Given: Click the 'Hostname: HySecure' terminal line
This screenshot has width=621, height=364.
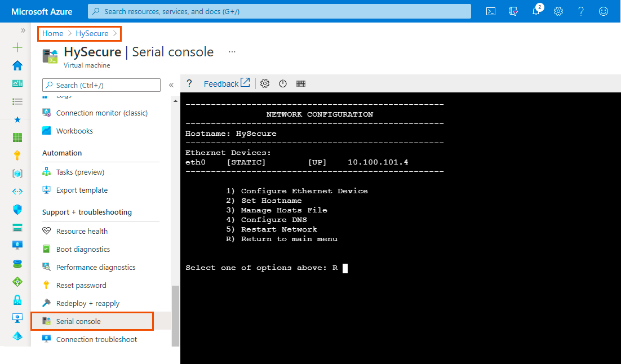Looking at the screenshot, I should 231,134.
